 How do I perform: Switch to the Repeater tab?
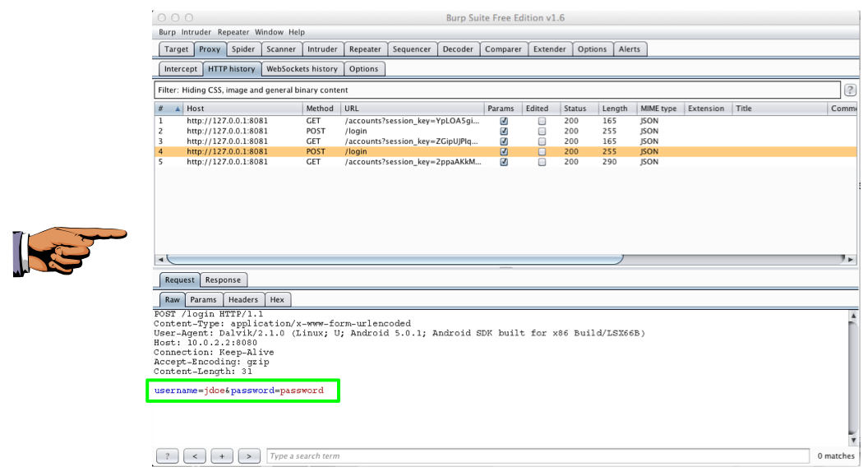point(364,49)
